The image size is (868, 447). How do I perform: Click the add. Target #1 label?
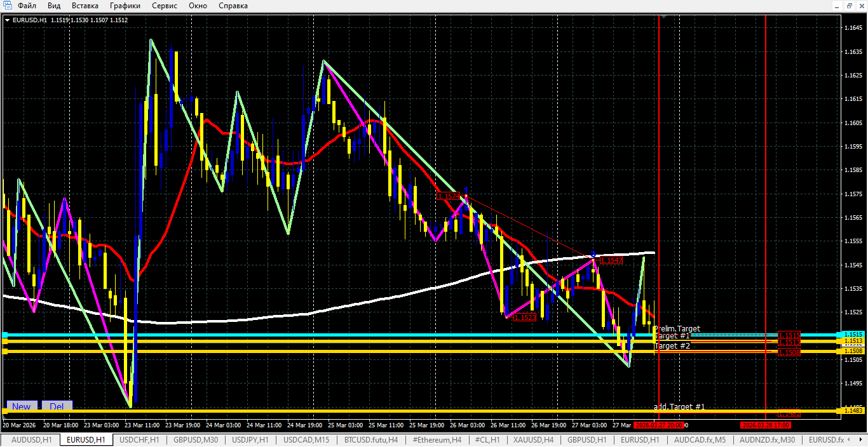pyautogui.click(x=679, y=406)
